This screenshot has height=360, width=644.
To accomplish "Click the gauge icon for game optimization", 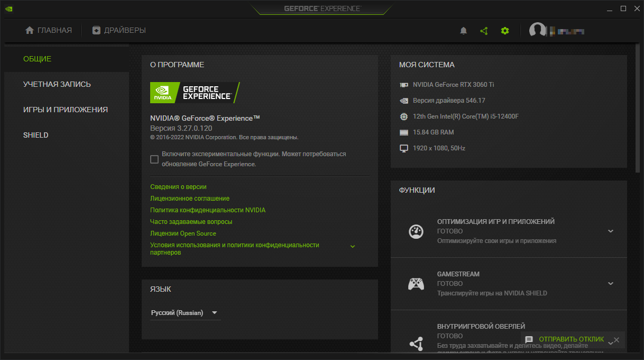I will [416, 231].
